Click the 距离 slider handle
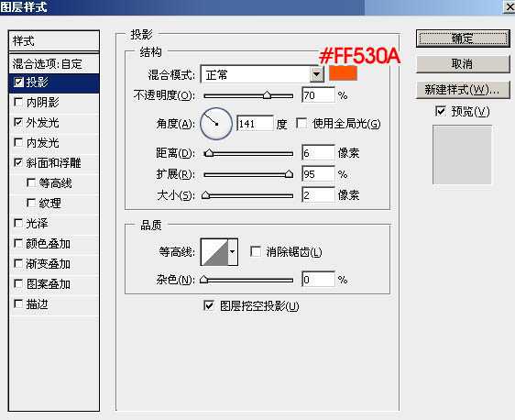Screen dimensions: 515x420 tap(209, 153)
